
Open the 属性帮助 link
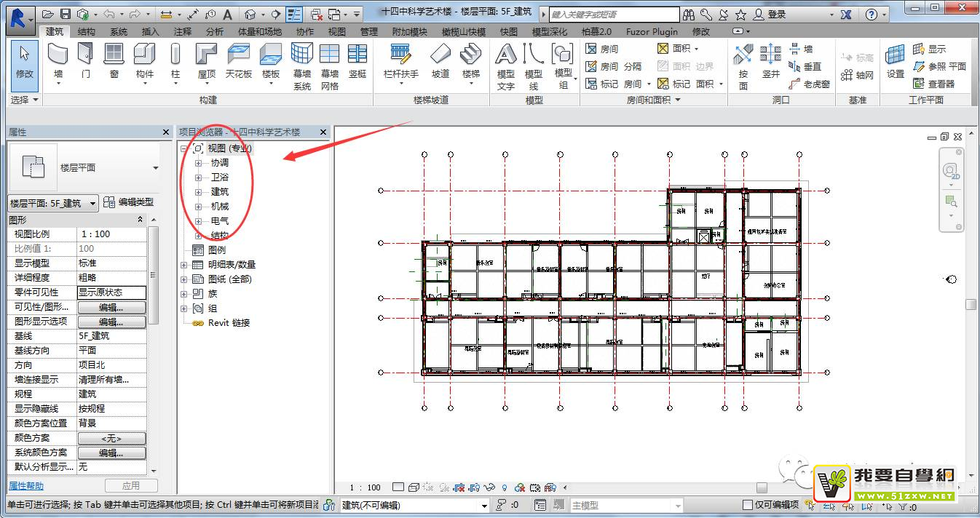tap(26, 486)
